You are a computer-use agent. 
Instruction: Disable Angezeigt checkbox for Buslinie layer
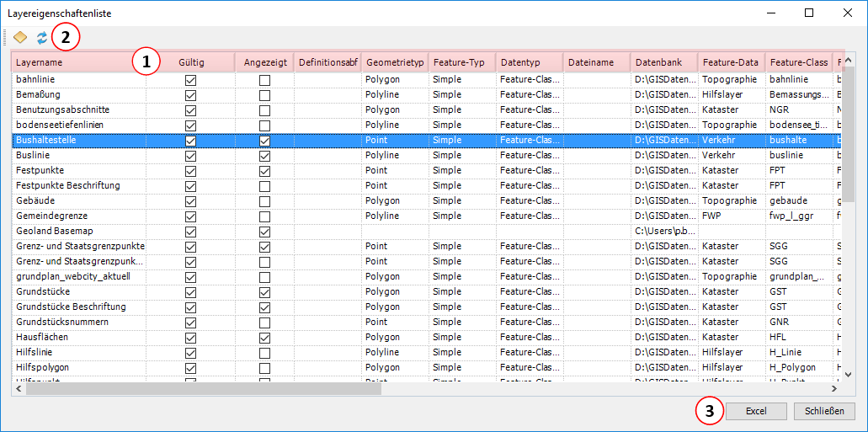click(x=264, y=156)
